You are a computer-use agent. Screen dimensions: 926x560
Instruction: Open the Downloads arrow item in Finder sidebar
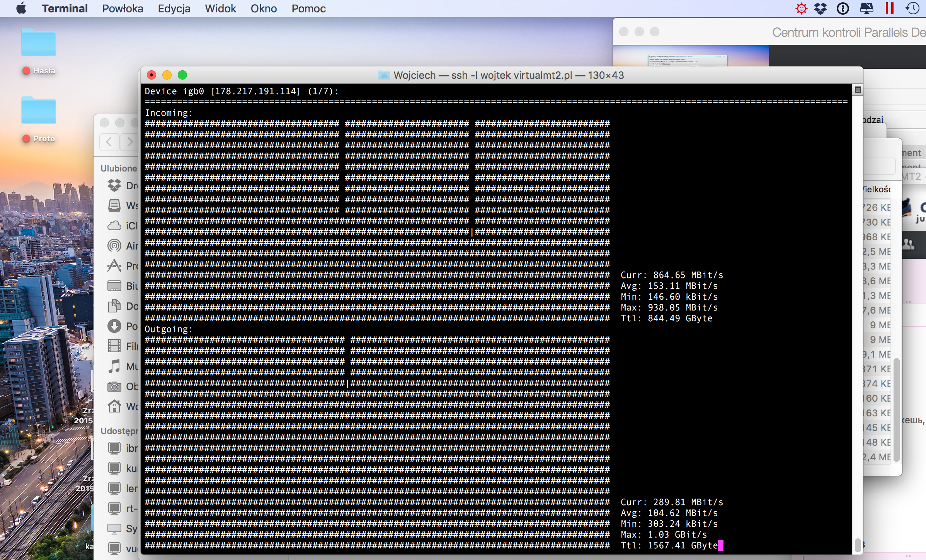click(x=123, y=326)
